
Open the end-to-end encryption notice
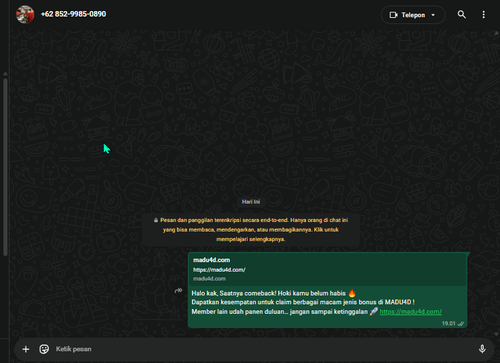251,229
